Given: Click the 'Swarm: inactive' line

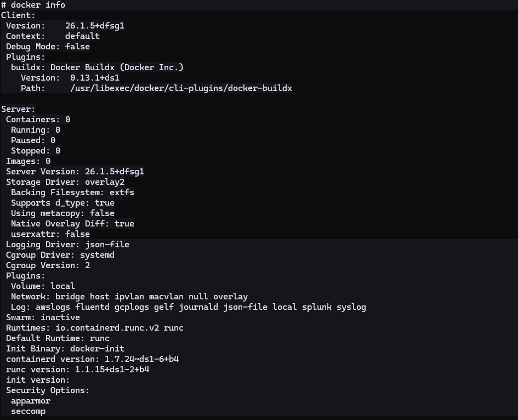Looking at the screenshot, I should pyautogui.click(x=43, y=317).
